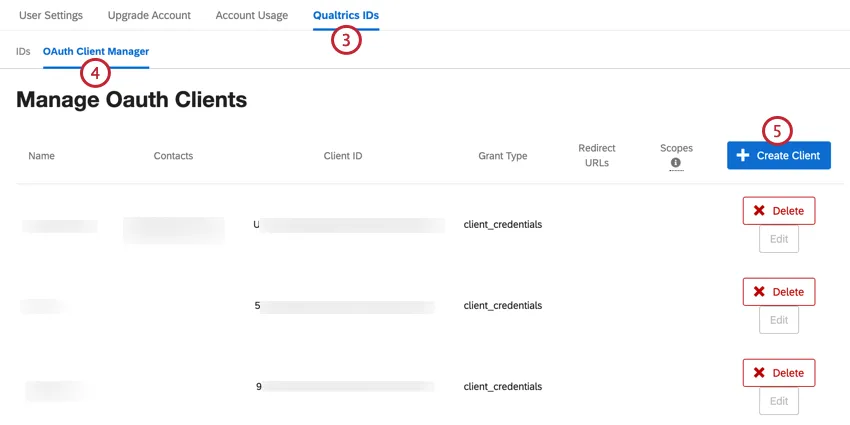This screenshot has height=425, width=850.
Task: Select client_credentials in the 5 client row
Action: point(503,306)
